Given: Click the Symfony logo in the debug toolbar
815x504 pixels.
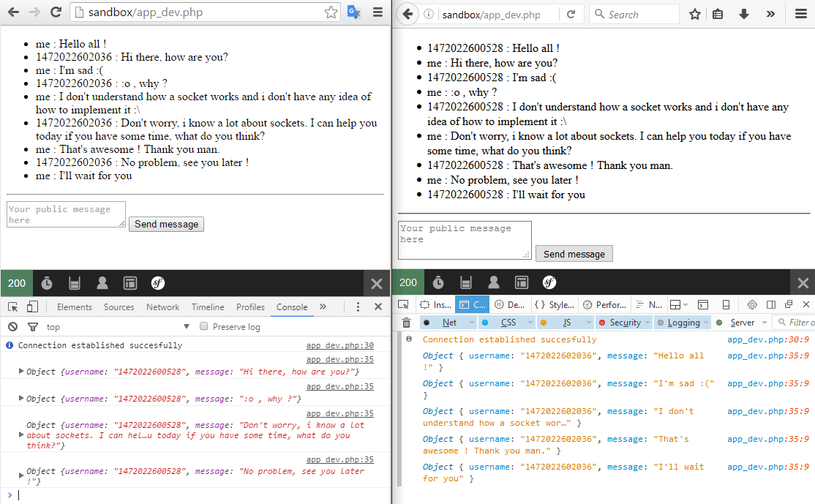Looking at the screenshot, I should [x=158, y=282].
